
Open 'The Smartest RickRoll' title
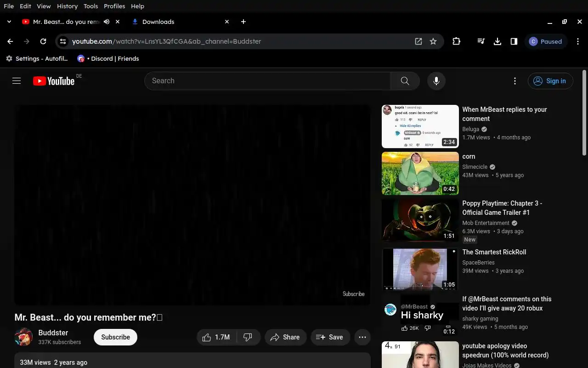point(494,252)
